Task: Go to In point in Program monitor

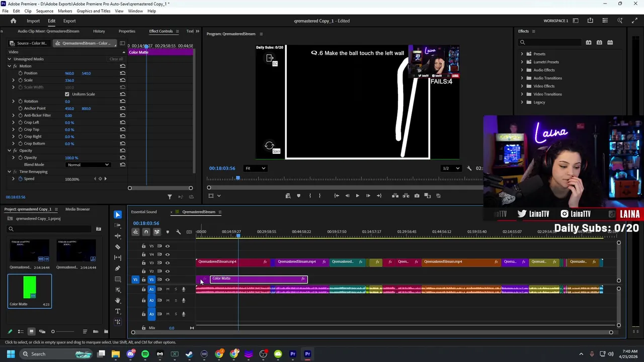Action: tap(337, 196)
